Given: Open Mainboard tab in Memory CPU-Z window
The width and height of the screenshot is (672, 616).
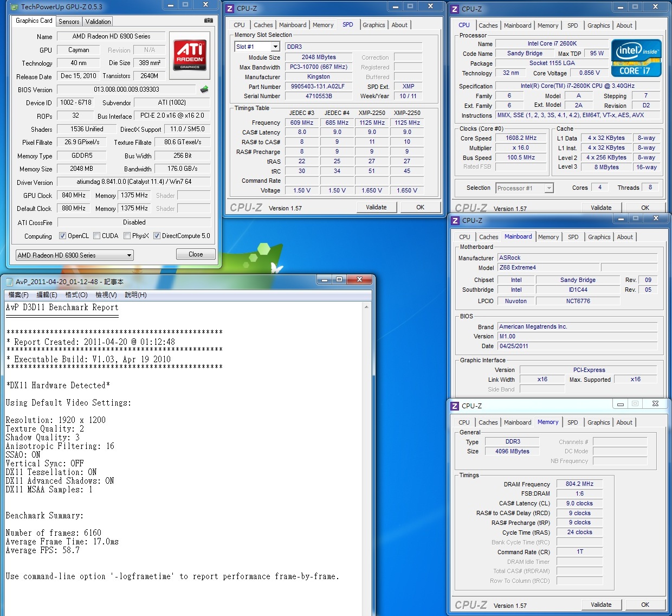Looking at the screenshot, I should 518,422.
